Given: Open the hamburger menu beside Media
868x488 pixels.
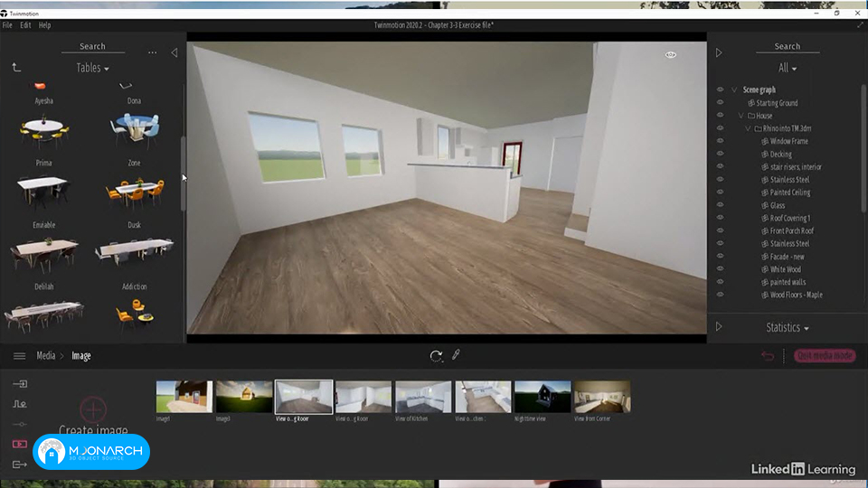Looking at the screenshot, I should [19, 356].
